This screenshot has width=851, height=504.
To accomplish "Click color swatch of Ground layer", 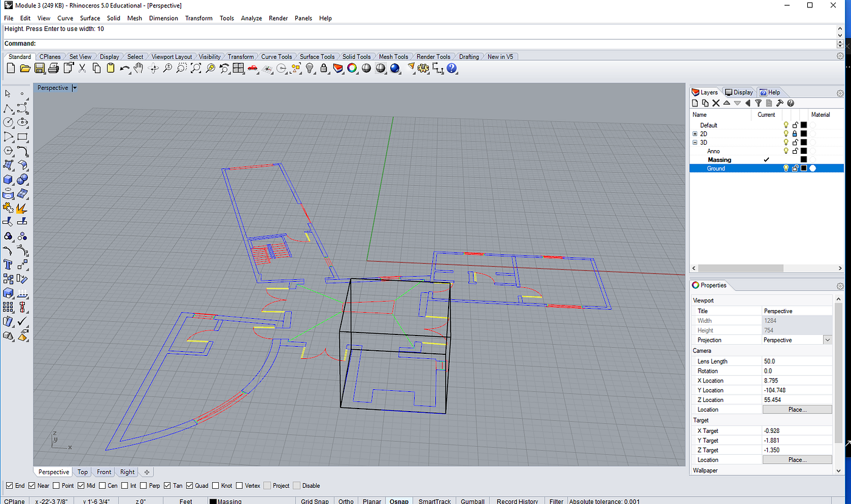I will tap(804, 168).
